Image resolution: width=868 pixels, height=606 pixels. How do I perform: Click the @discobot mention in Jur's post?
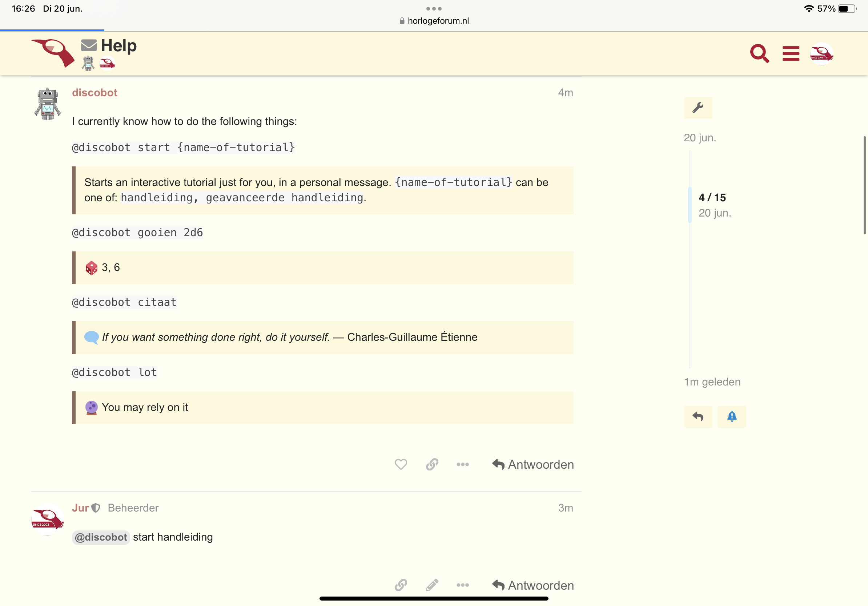tap(101, 537)
